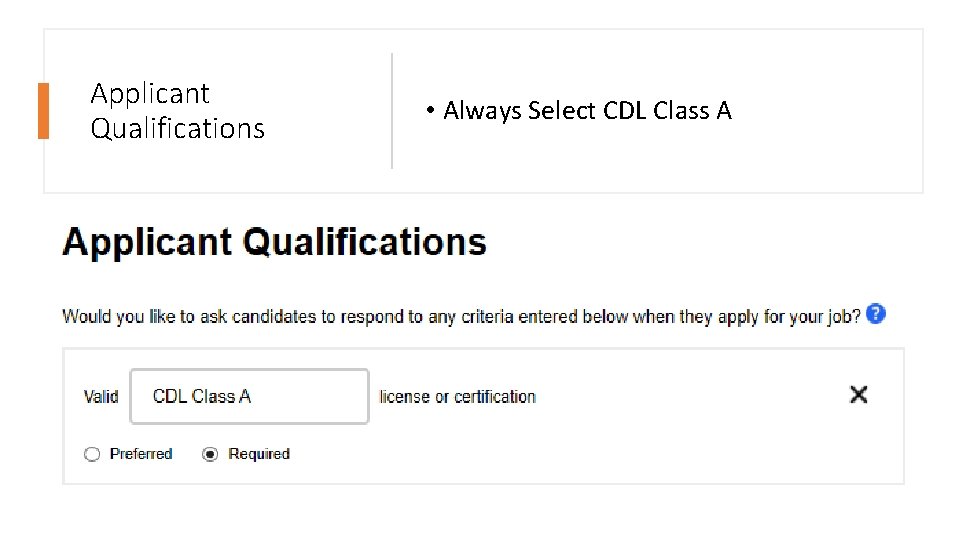Screen dimensions: 960x540
Task: Click the "Always Select CDL Class A" bullet
Action: (587, 111)
